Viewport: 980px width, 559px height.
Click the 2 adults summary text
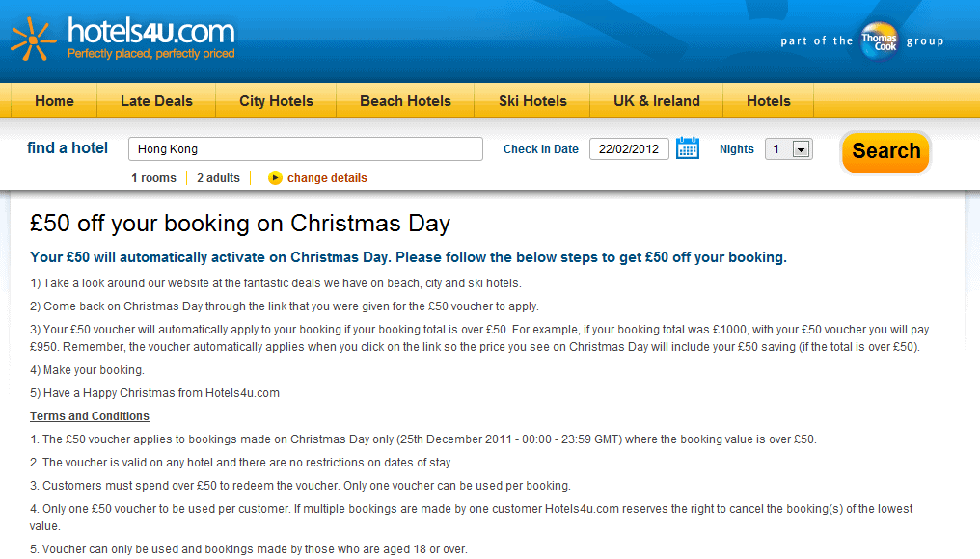[218, 178]
